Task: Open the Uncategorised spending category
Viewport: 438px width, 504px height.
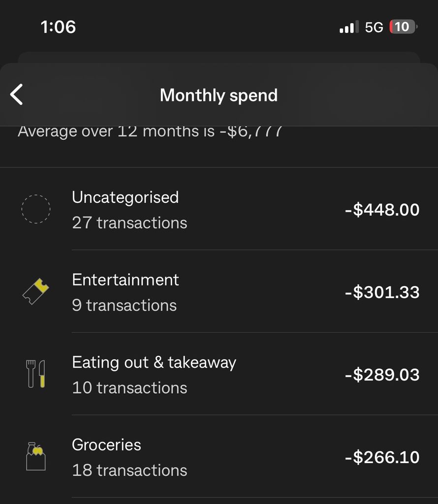Action: click(x=125, y=197)
